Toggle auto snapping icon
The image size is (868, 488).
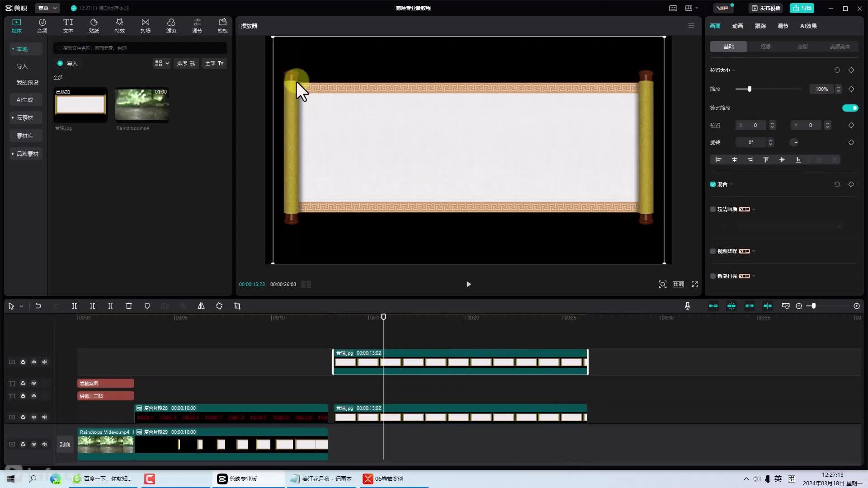(731, 306)
